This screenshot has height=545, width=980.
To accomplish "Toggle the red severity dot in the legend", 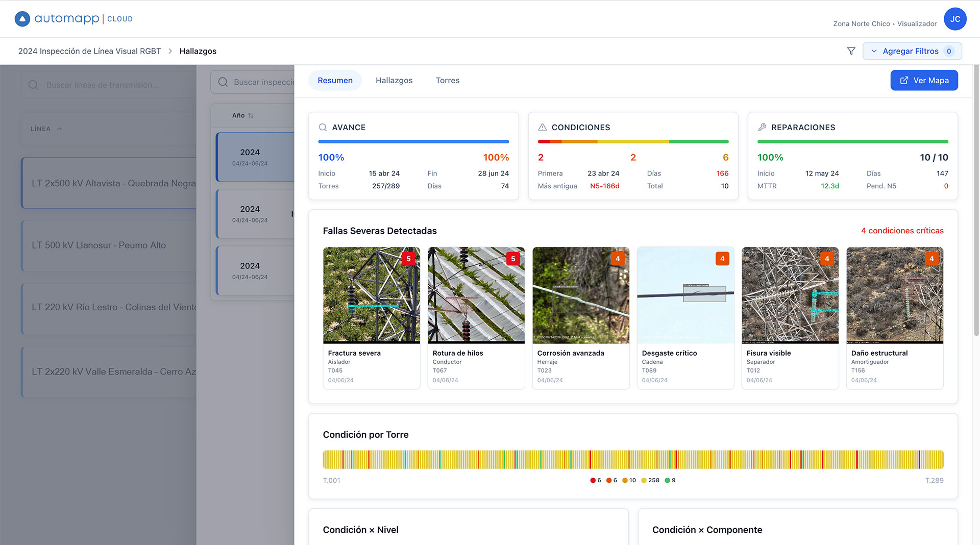I will click(594, 480).
